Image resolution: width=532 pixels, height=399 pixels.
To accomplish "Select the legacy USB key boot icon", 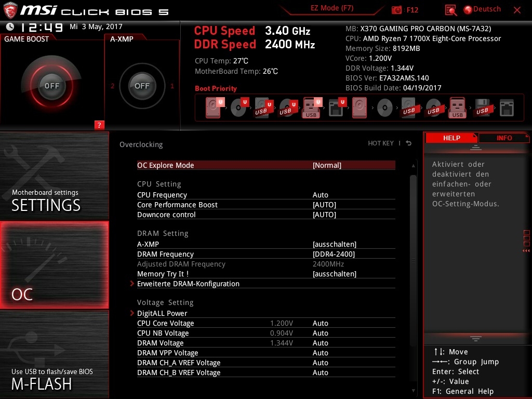I will coord(457,108).
